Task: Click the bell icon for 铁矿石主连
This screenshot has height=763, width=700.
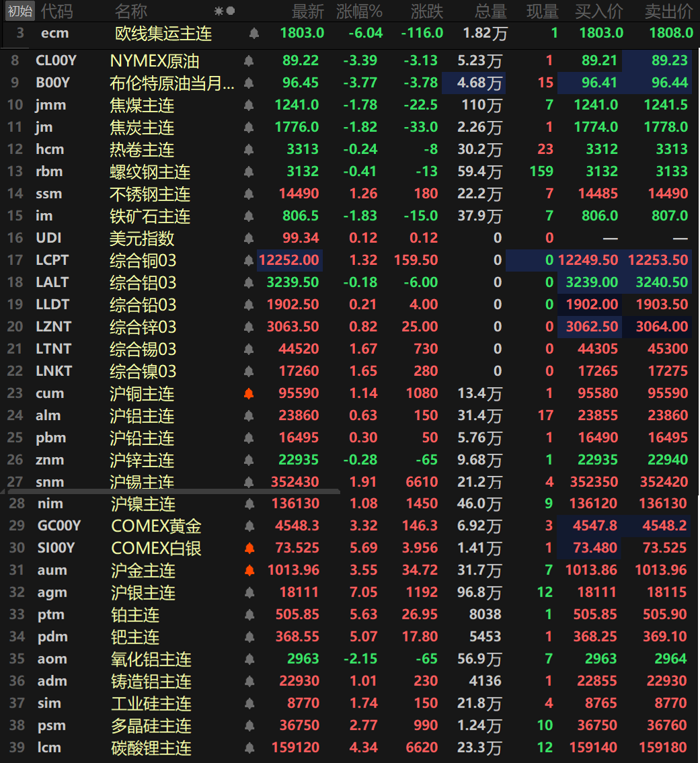Action: click(249, 216)
